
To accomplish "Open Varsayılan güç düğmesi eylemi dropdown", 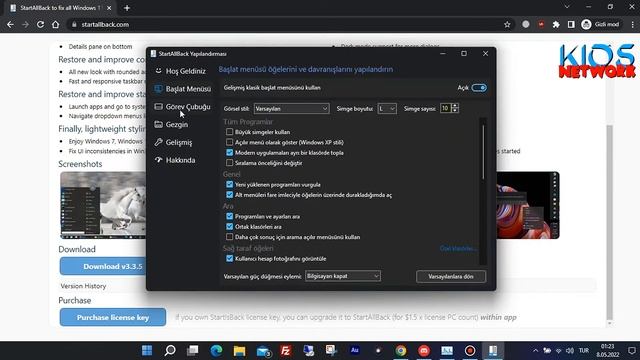I will tap(343, 276).
